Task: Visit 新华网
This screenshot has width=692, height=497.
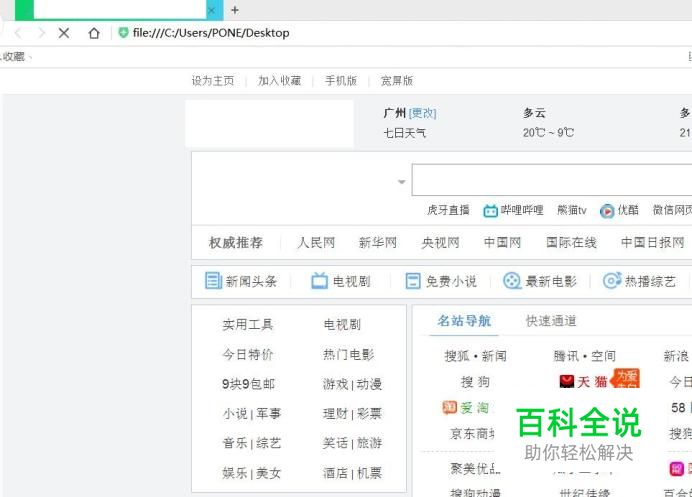Action: 377,242
